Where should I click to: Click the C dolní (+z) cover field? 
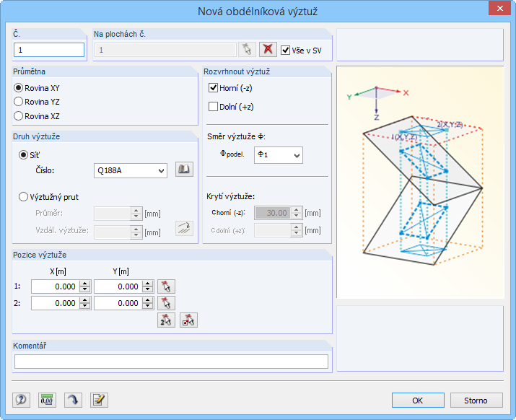coord(273,230)
